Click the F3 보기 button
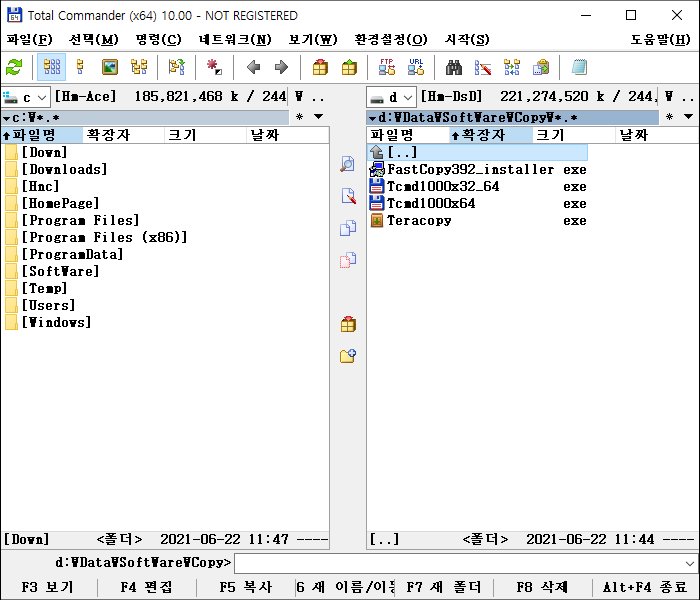 click(48, 587)
